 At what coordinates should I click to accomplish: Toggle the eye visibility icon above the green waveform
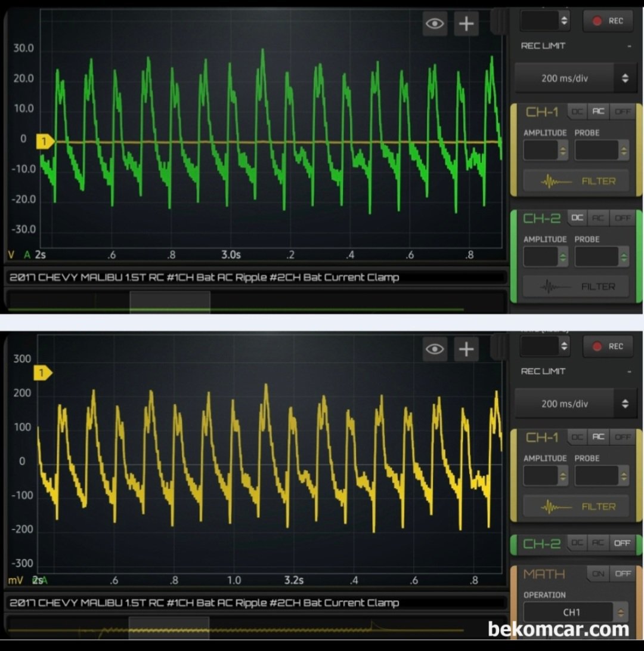435,24
